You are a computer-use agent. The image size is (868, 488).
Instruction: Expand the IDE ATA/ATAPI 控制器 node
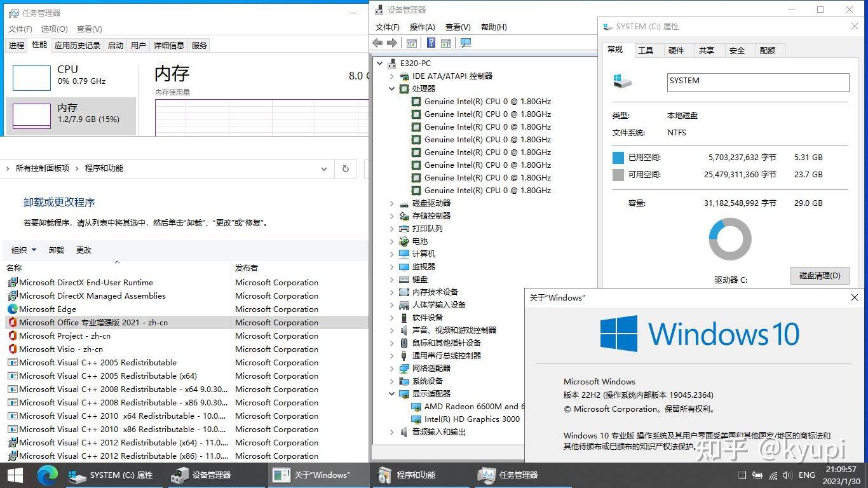(x=392, y=76)
